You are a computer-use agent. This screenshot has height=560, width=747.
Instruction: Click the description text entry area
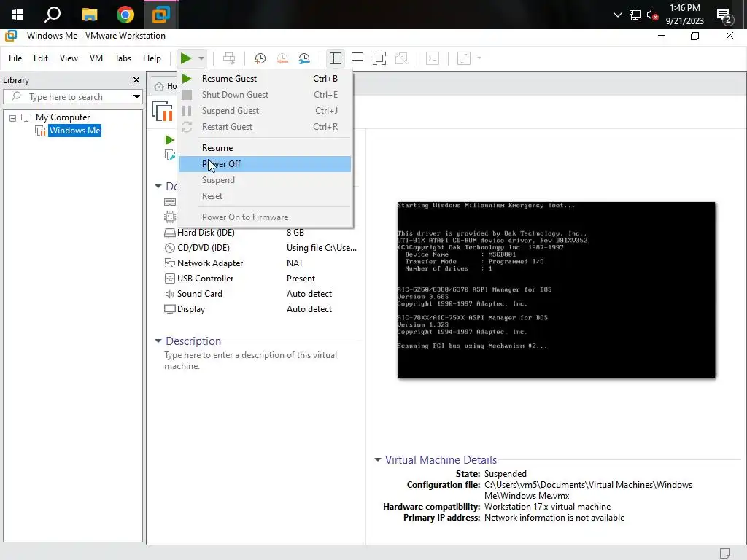251,360
